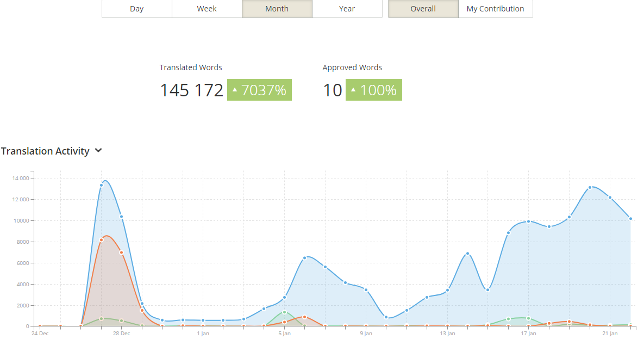Viewport: 644px width, 339px height.
Task: Click the 7037% translated words increase badge
Action: coord(260,90)
